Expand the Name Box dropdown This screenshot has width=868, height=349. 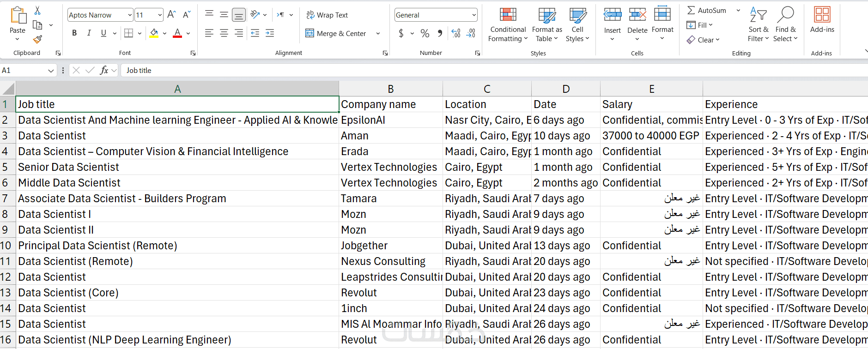coord(51,70)
